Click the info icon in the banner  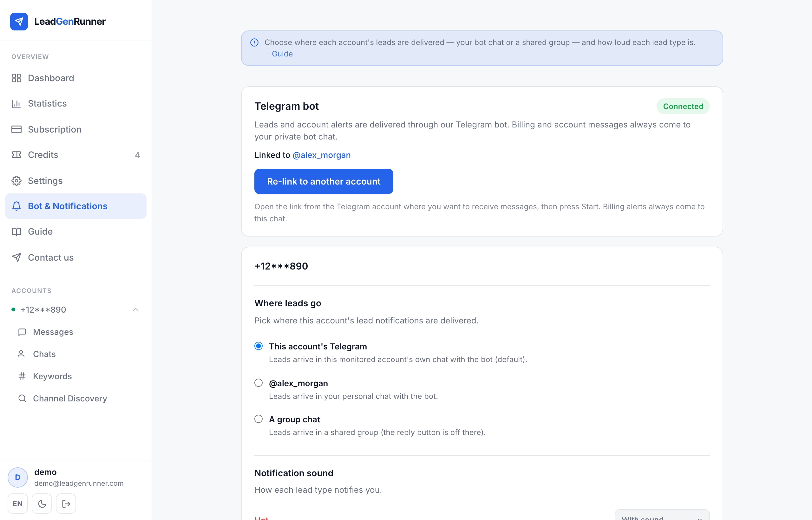click(x=254, y=42)
